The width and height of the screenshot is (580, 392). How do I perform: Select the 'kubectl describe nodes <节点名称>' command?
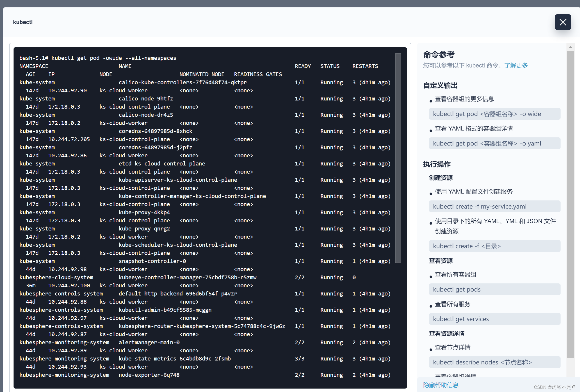coord(494,362)
